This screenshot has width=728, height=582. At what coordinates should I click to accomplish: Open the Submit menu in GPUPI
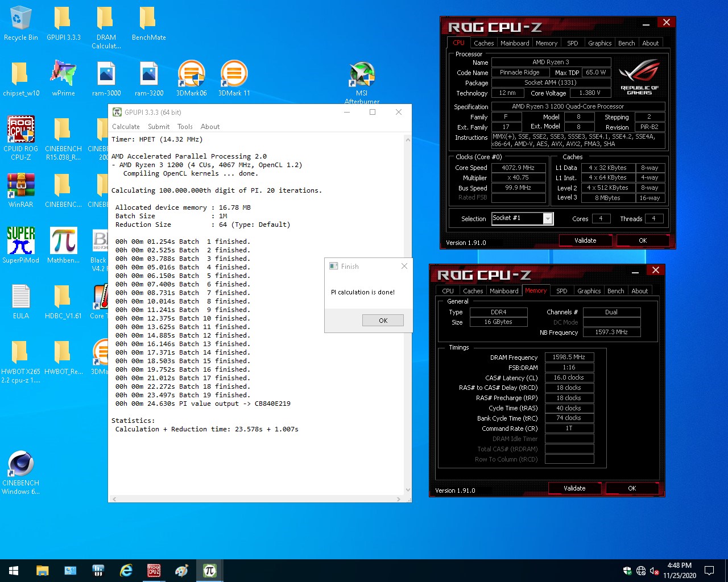pyautogui.click(x=159, y=127)
